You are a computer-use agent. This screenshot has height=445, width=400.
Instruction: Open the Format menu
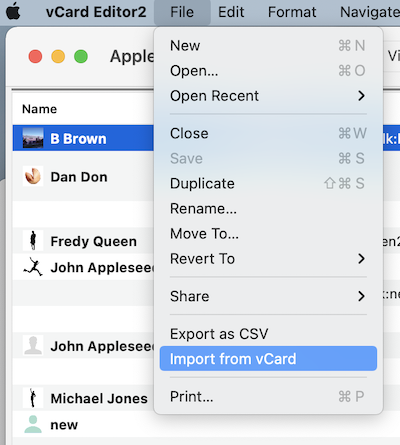(x=292, y=12)
